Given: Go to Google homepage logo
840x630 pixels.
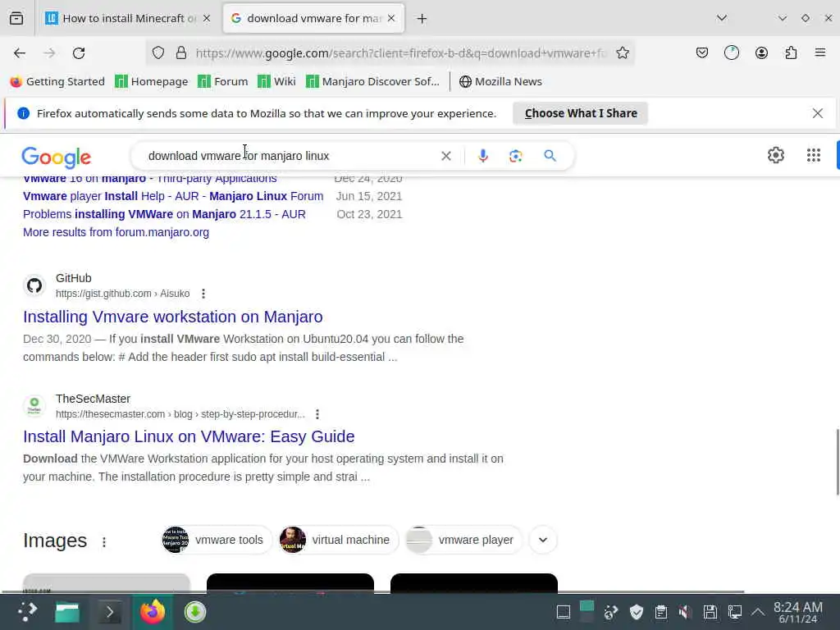Looking at the screenshot, I should click(57, 157).
